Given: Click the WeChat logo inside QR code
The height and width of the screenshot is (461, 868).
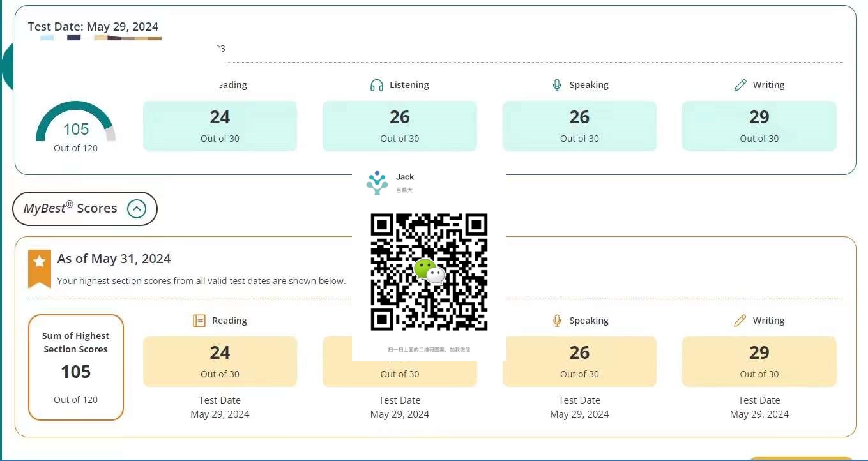Looking at the screenshot, I should pos(429,271).
